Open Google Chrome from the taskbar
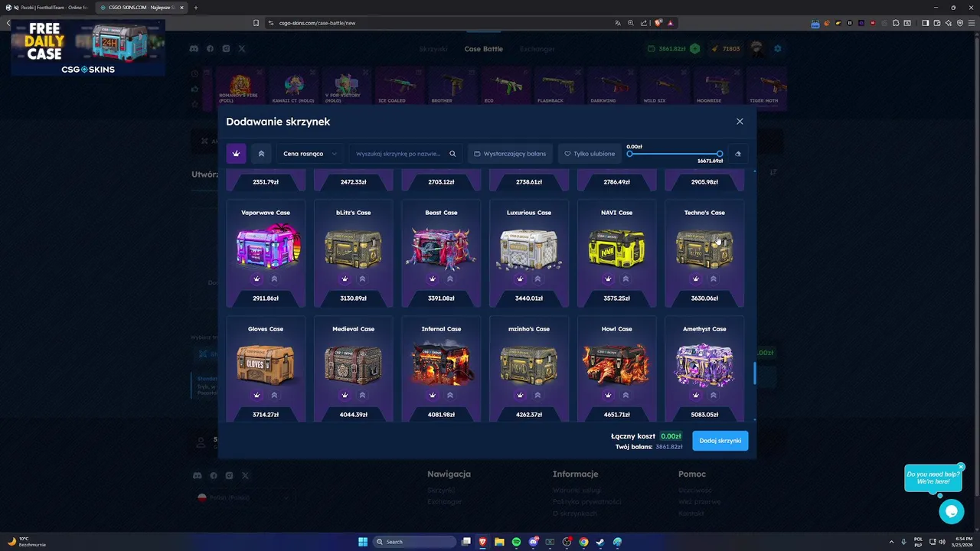Image resolution: width=980 pixels, height=551 pixels. tap(583, 542)
